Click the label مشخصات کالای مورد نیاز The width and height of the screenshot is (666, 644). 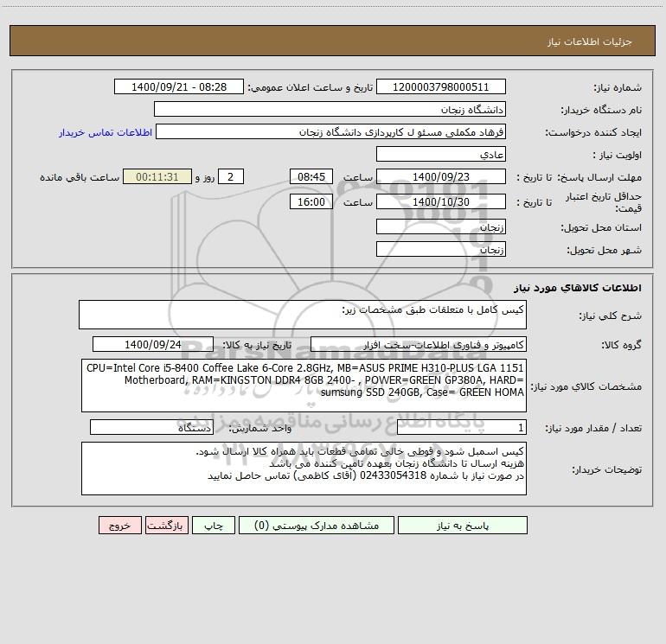click(586, 386)
